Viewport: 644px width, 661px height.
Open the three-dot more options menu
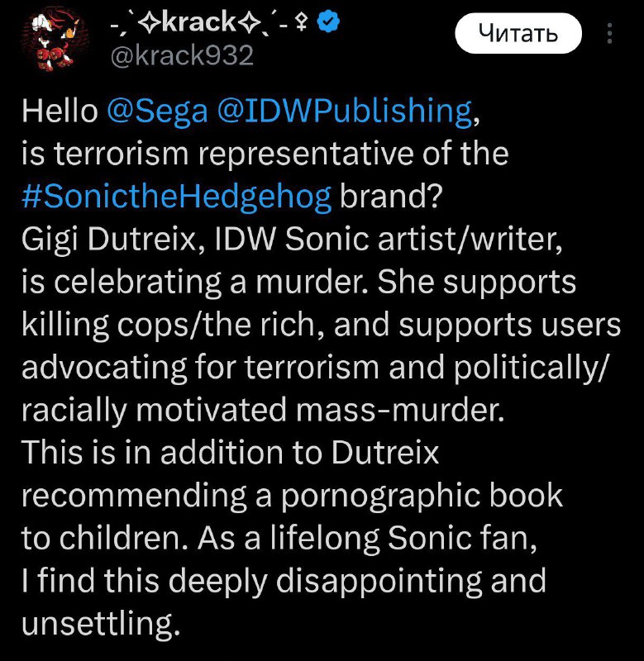click(610, 34)
